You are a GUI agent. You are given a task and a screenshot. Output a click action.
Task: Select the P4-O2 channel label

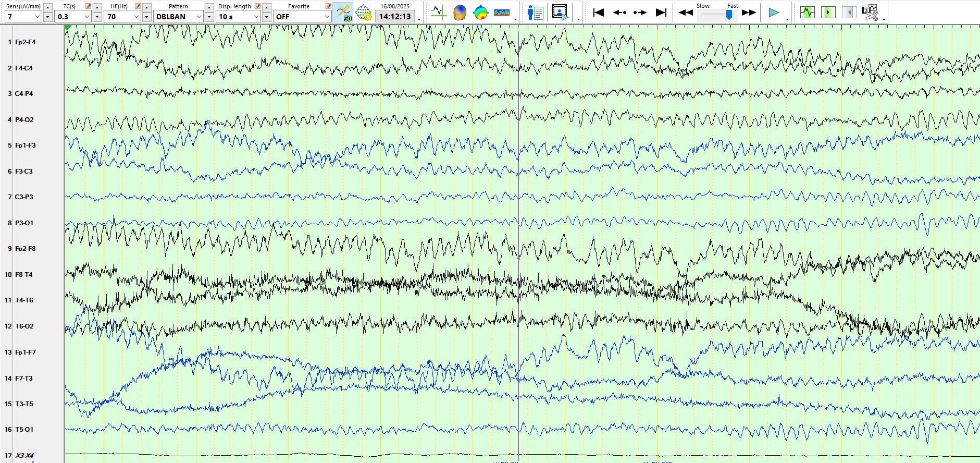(x=24, y=120)
